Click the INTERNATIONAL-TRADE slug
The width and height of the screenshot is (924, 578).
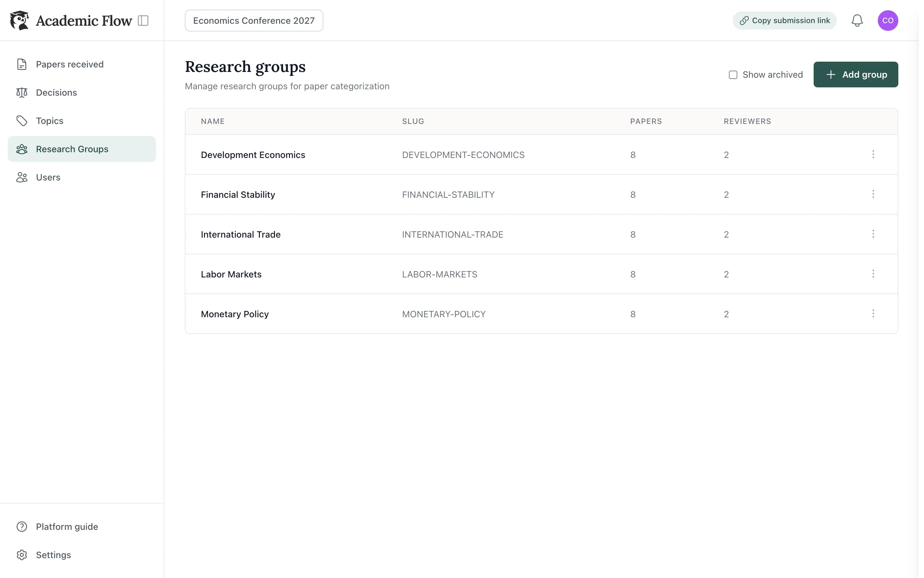pos(452,234)
